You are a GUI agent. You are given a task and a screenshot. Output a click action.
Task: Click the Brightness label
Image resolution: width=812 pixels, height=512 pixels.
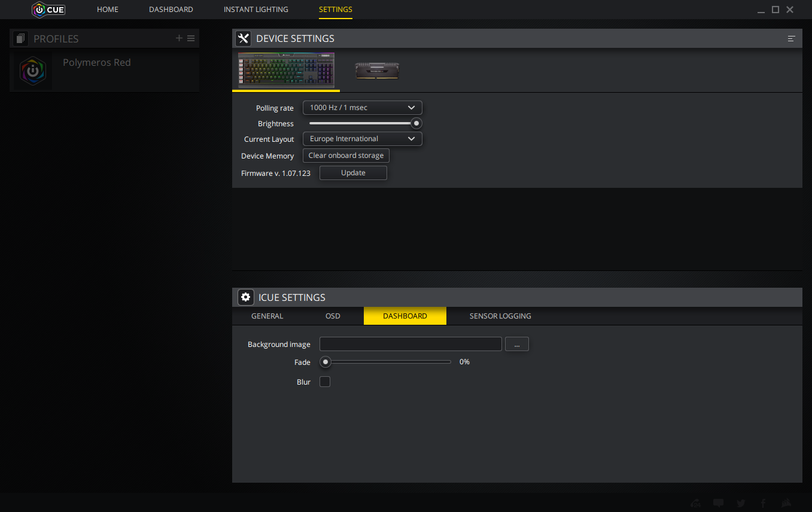276,124
